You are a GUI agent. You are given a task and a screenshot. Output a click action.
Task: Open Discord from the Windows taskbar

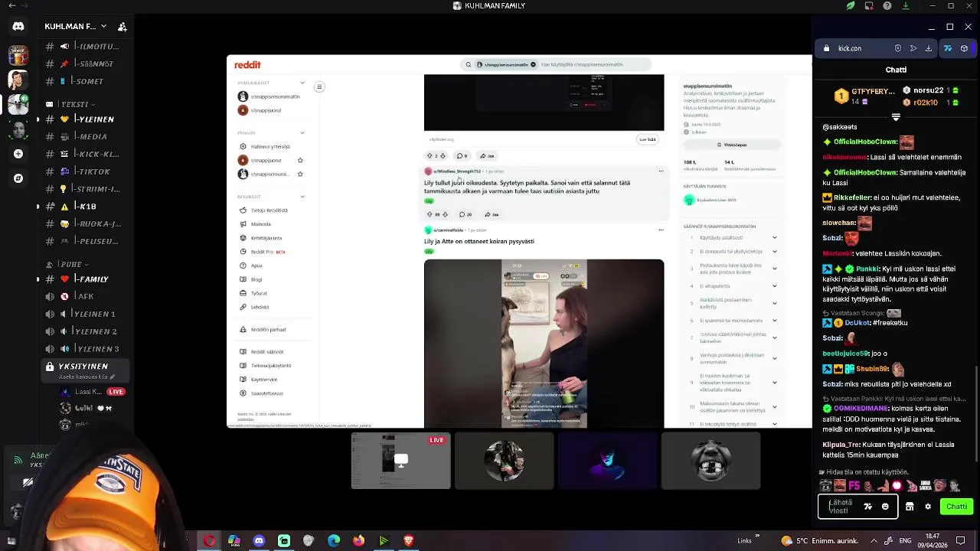tap(259, 541)
